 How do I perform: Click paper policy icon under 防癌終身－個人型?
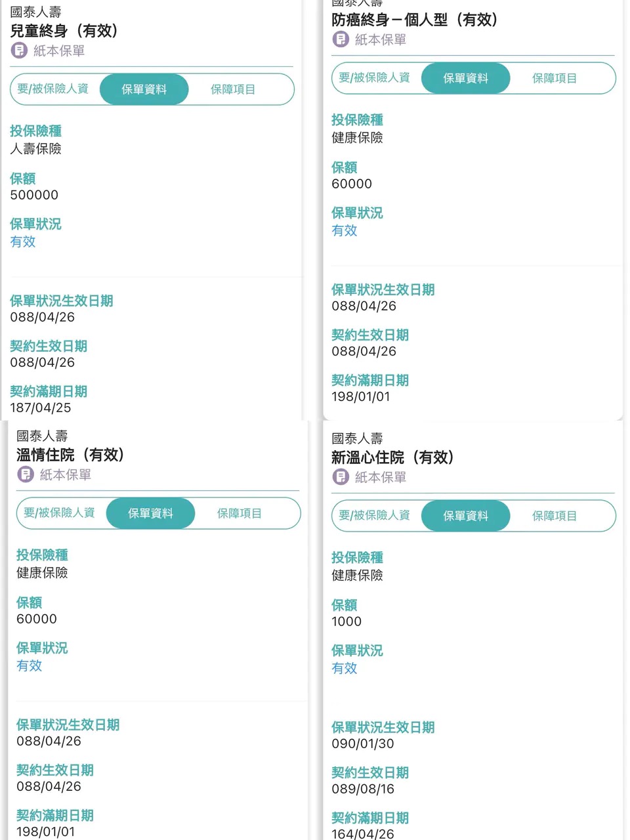click(341, 39)
